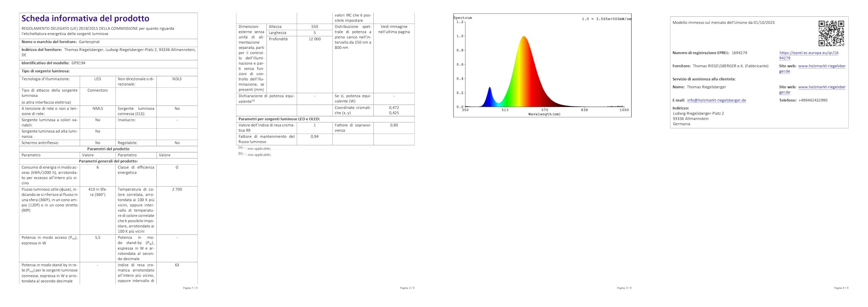This screenshot has height=307, width=868.
Task: Click the spectrum distribution chart
Action: tap(542, 65)
